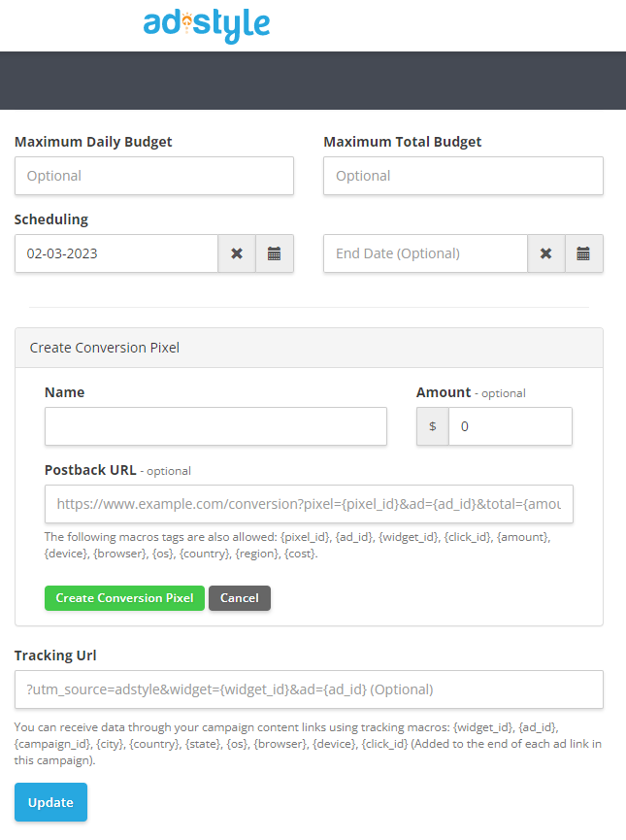Focus the Tracking Url input box
The width and height of the screenshot is (626, 840).
[309, 689]
